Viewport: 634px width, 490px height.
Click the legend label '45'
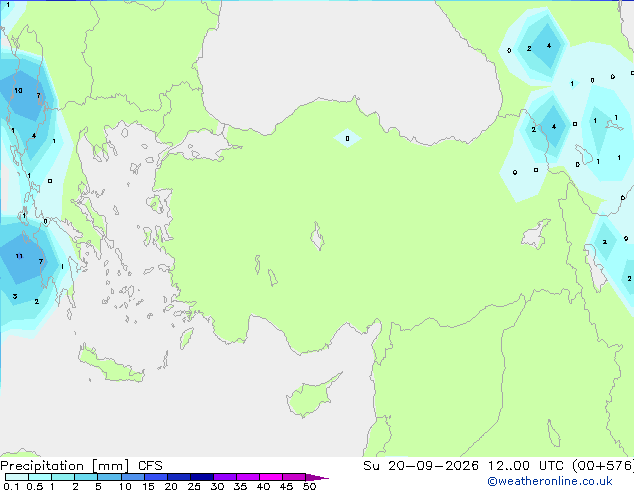286,486
